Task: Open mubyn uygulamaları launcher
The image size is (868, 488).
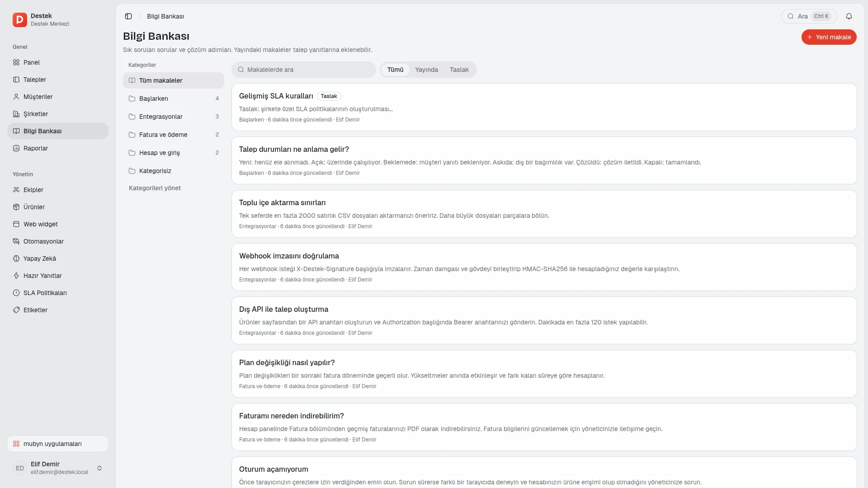Action: click(58, 444)
